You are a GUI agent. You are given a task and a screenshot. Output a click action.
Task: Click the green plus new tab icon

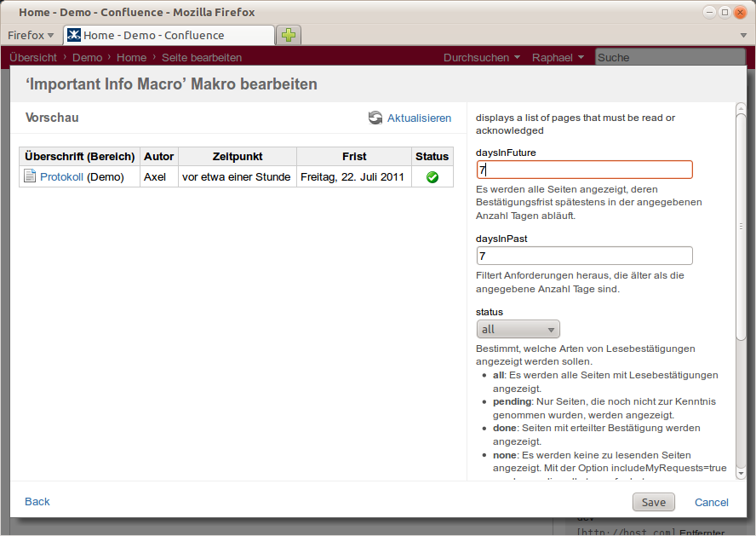click(289, 35)
